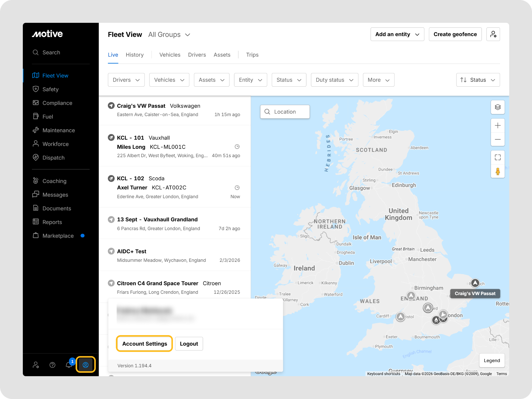The height and width of the screenshot is (399, 532).
Task: Click the Location search field on map
Action: pos(285,112)
